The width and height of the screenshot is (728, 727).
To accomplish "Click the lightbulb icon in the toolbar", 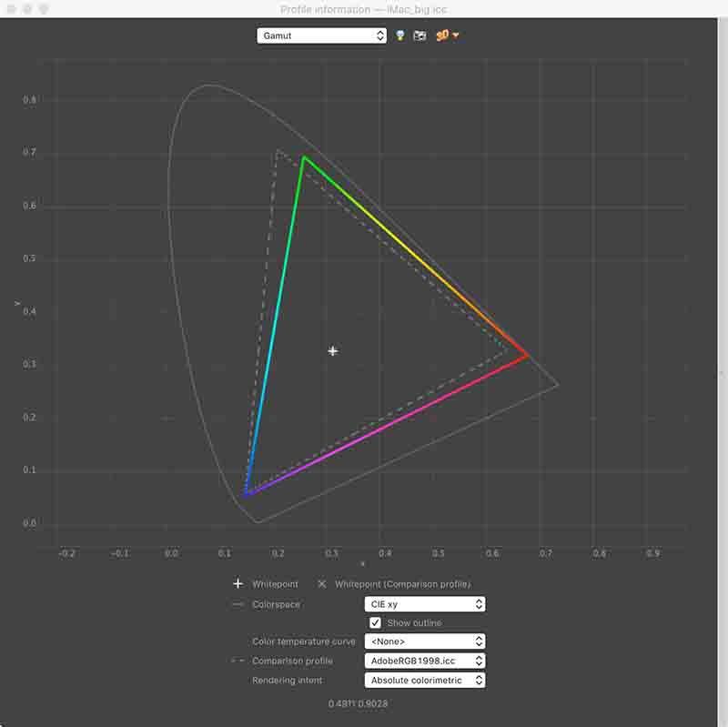I will point(399,35).
